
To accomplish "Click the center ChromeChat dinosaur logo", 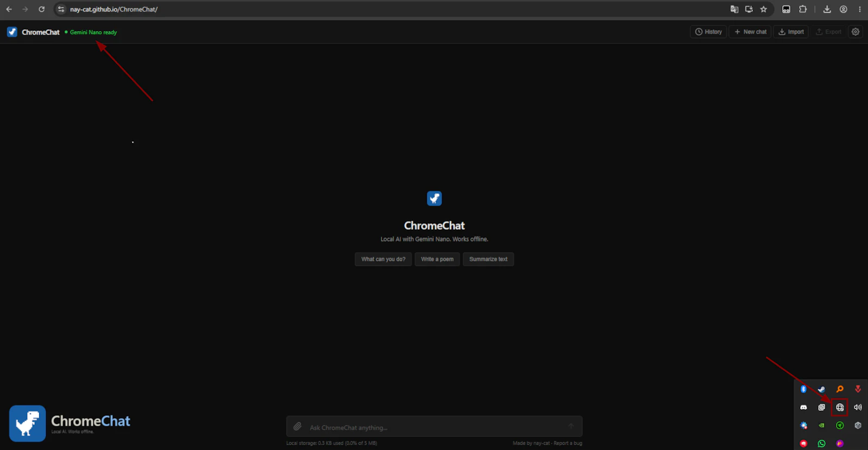I will tap(435, 198).
